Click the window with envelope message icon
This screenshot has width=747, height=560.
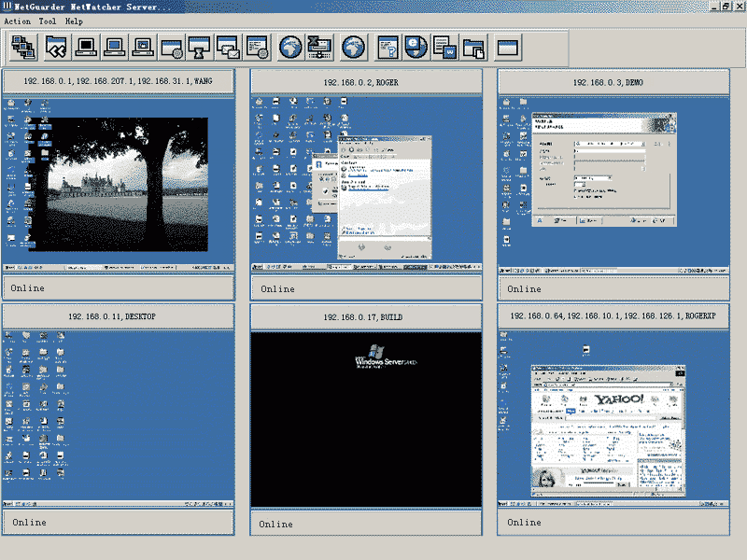point(228,48)
